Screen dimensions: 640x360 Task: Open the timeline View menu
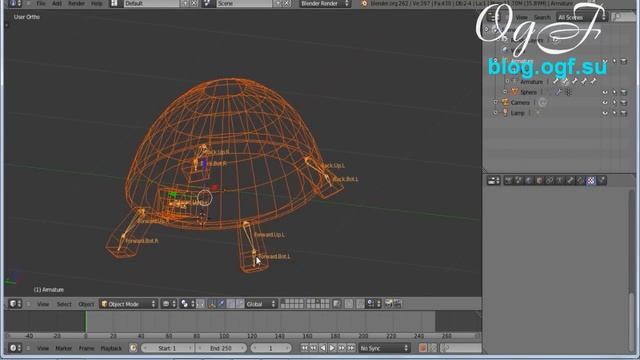[43, 348]
